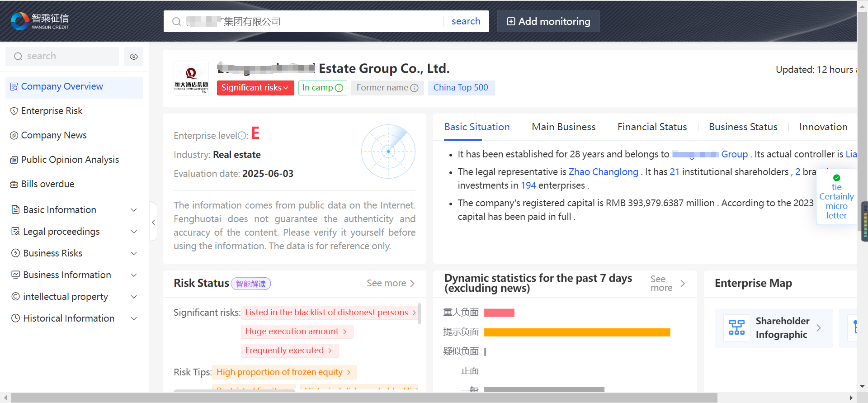Click the floating micro letter widget

click(x=836, y=197)
